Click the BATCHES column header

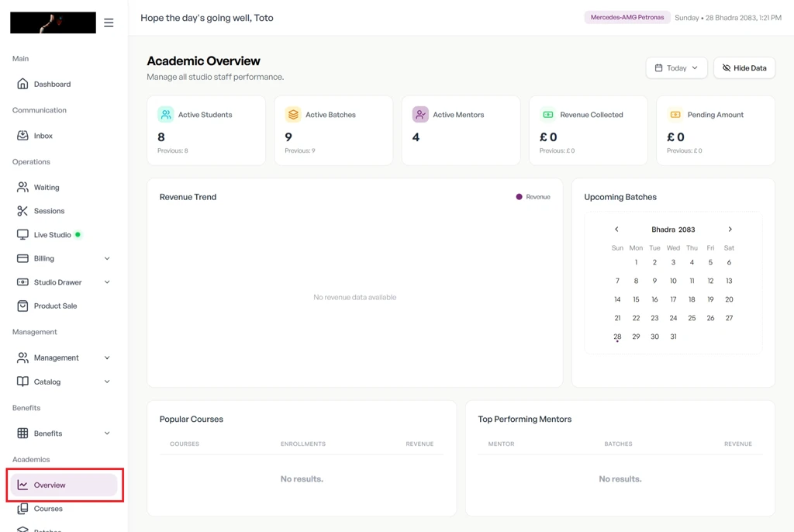tap(618, 444)
